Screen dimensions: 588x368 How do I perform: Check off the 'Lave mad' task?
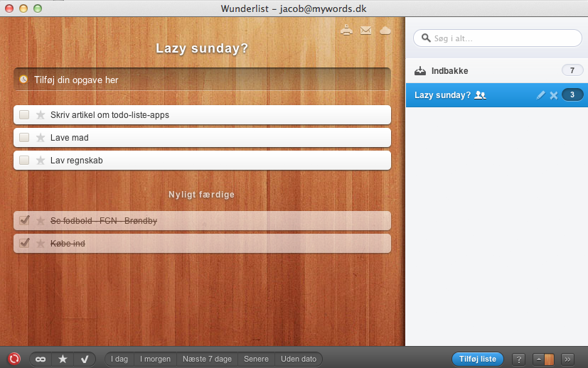(24, 138)
